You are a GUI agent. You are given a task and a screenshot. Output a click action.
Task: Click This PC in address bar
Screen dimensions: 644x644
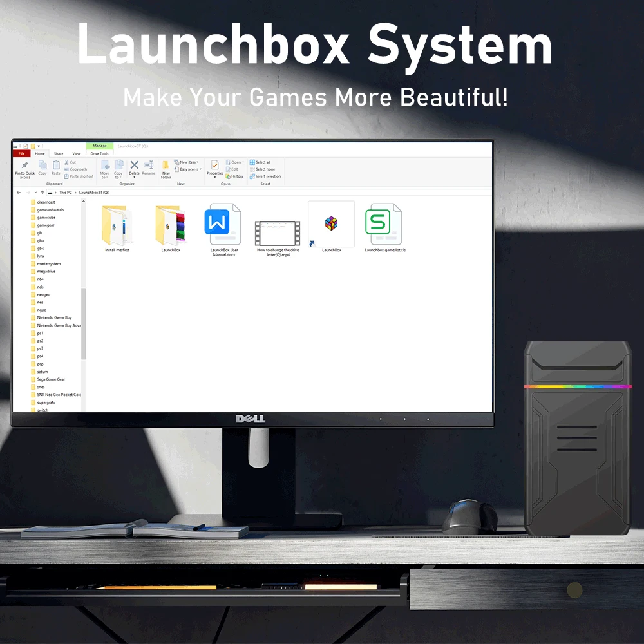click(65, 192)
